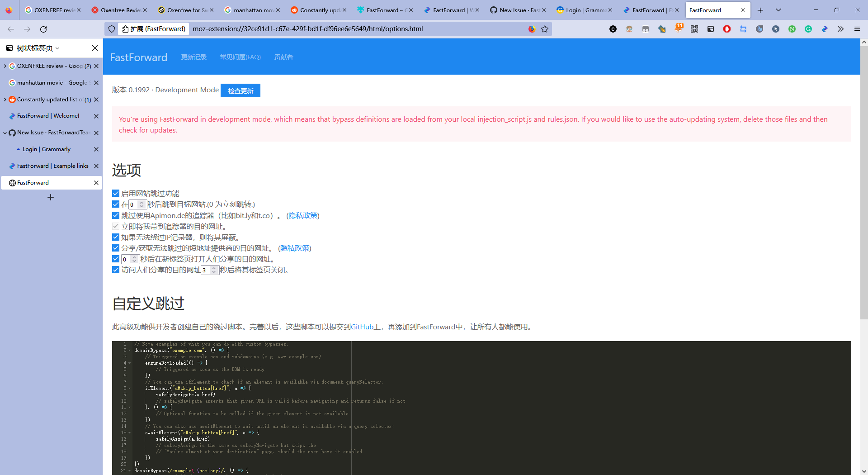Open the browser hamburger menu
The image size is (868, 475).
point(857,29)
